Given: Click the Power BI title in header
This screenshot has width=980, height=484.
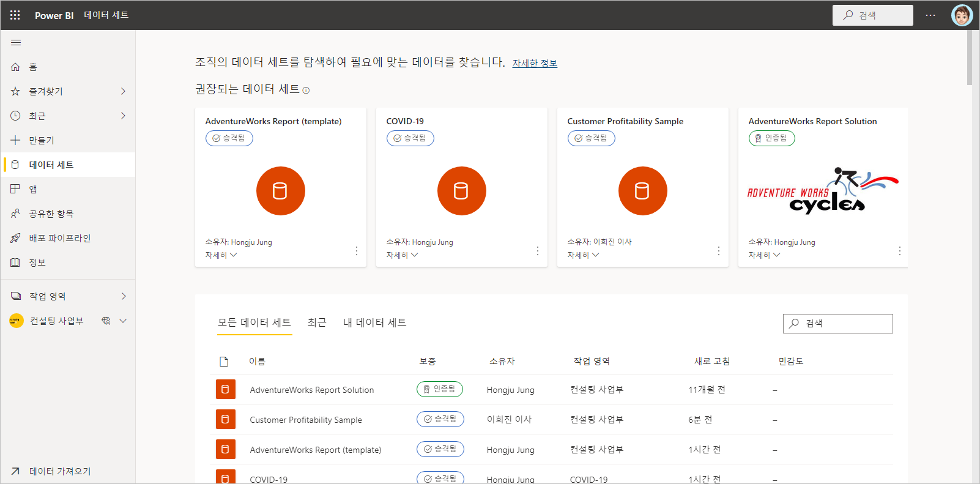Looking at the screenshot, I should coord(54,15).
